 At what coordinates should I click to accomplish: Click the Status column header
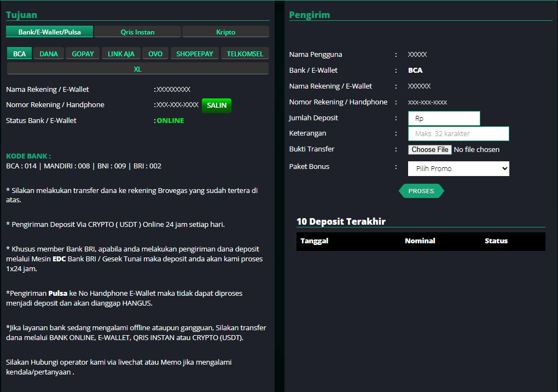tap(496, 241)
